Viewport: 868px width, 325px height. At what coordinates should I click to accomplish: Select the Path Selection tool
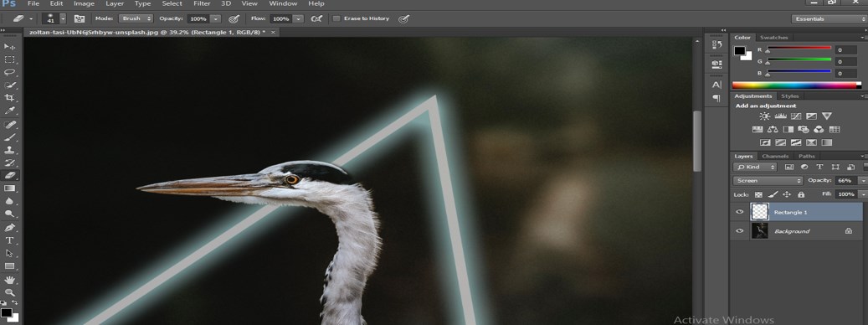(9, 253)
